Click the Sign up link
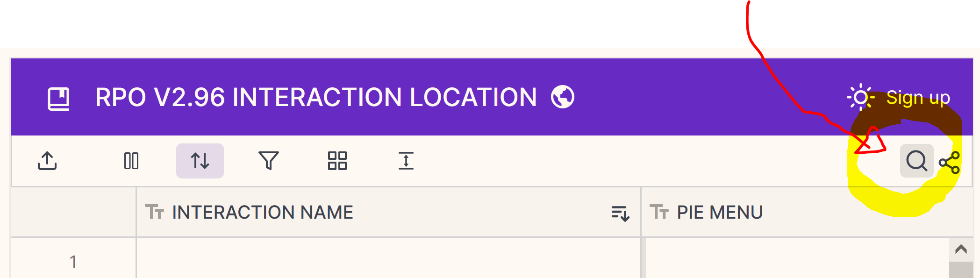 click(x=918, y=98)
